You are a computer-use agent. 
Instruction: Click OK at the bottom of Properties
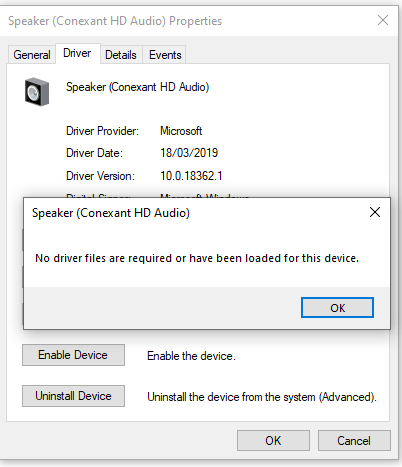(x=273, y=441)
